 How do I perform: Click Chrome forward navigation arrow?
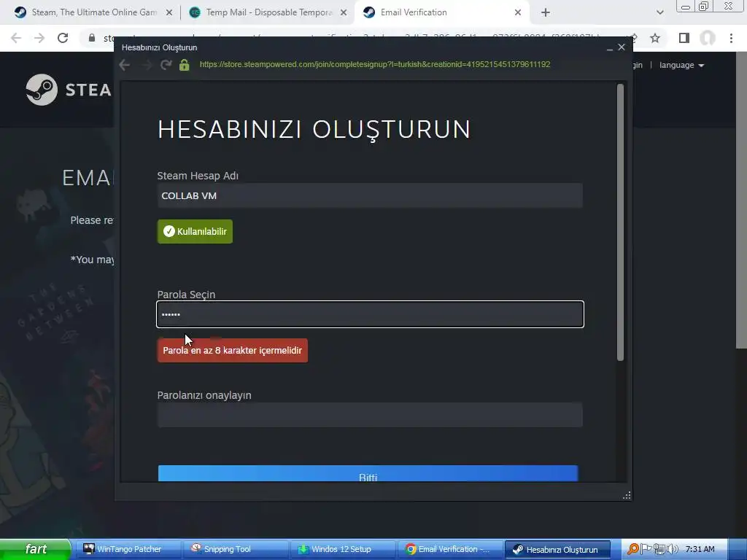tap(39, 38)
